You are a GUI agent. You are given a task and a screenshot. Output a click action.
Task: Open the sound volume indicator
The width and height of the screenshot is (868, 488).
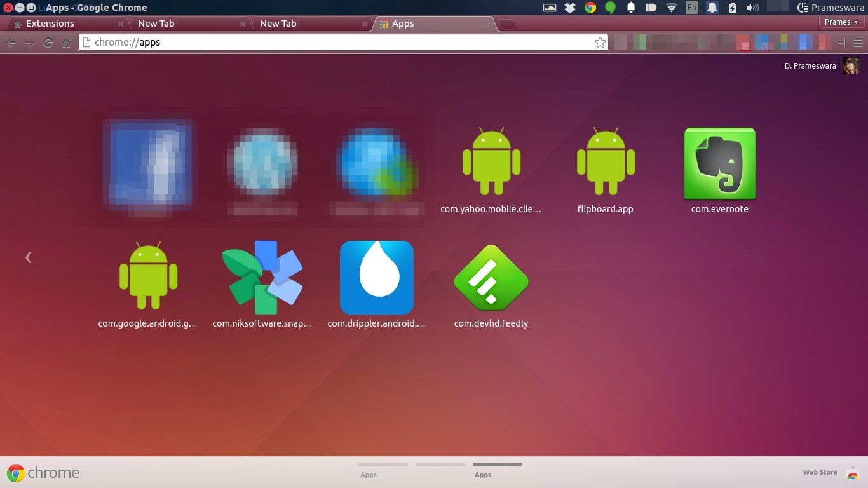coord(753,8)
